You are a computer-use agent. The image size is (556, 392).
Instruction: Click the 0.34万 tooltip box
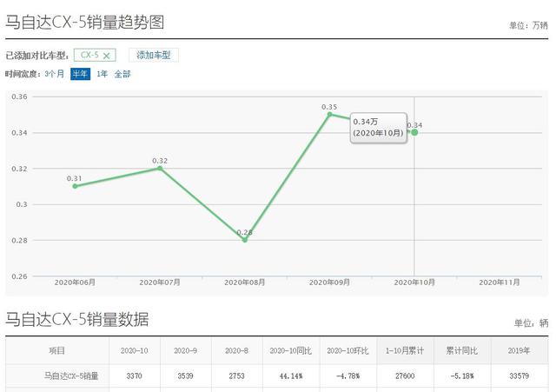[379, 128]
